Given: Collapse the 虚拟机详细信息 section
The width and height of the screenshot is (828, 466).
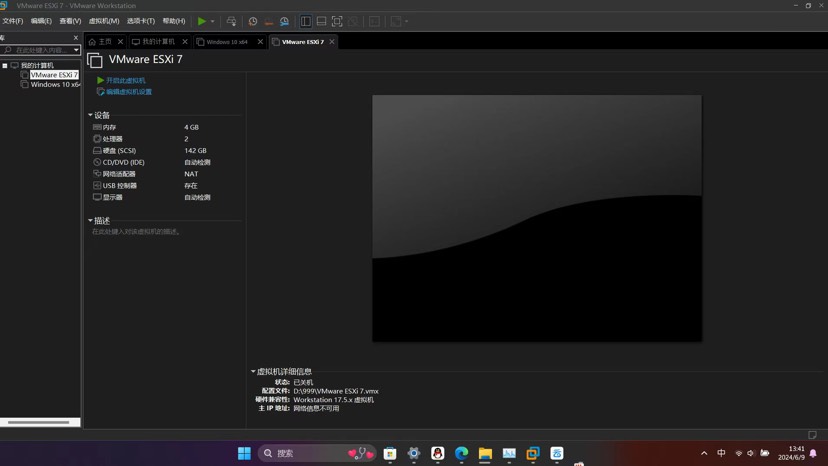Looking at the screenshot, I should coord(253,371).
